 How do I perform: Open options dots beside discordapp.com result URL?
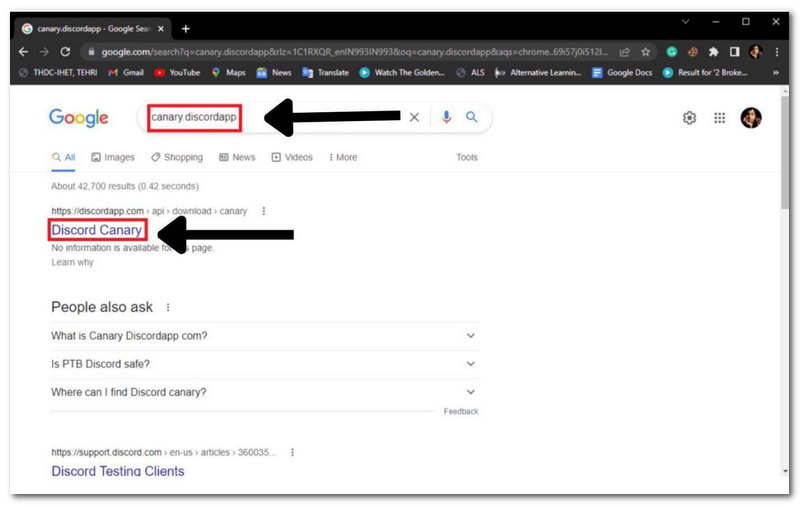pyautogui.click(x=264, y=211)
